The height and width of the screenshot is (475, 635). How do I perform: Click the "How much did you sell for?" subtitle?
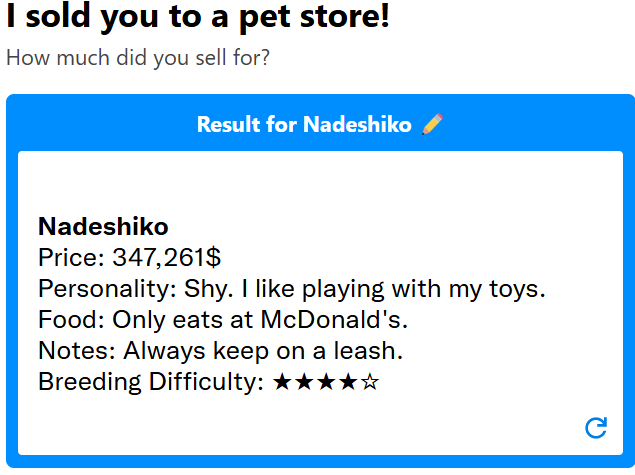(x=138, y=57)
